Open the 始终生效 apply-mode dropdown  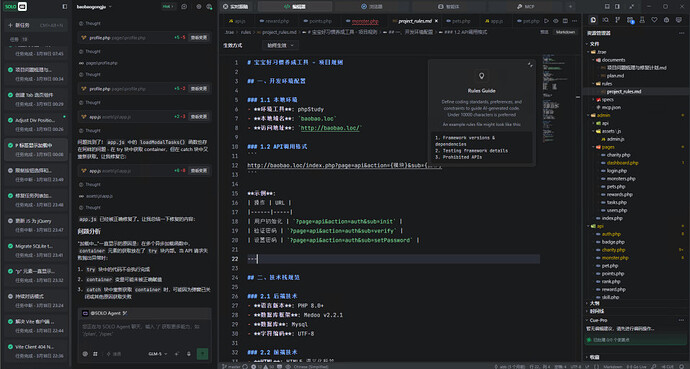(x=280, y=45)
